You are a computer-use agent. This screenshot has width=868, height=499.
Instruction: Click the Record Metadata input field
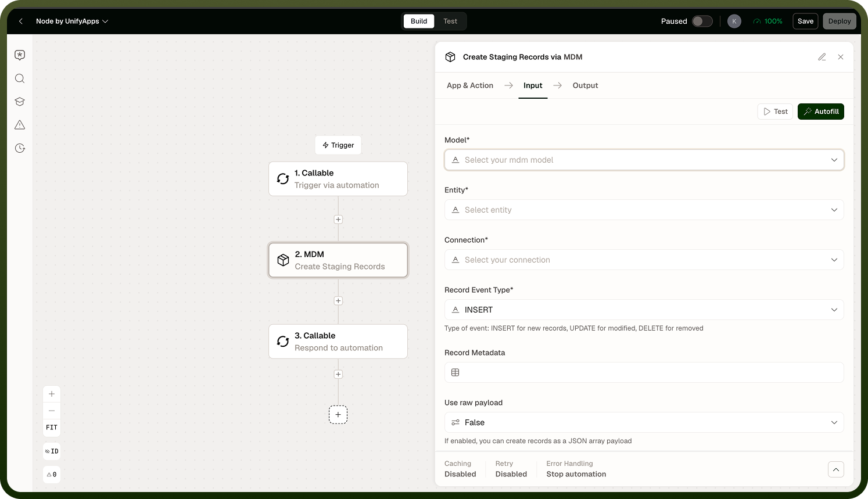(644, 372)
